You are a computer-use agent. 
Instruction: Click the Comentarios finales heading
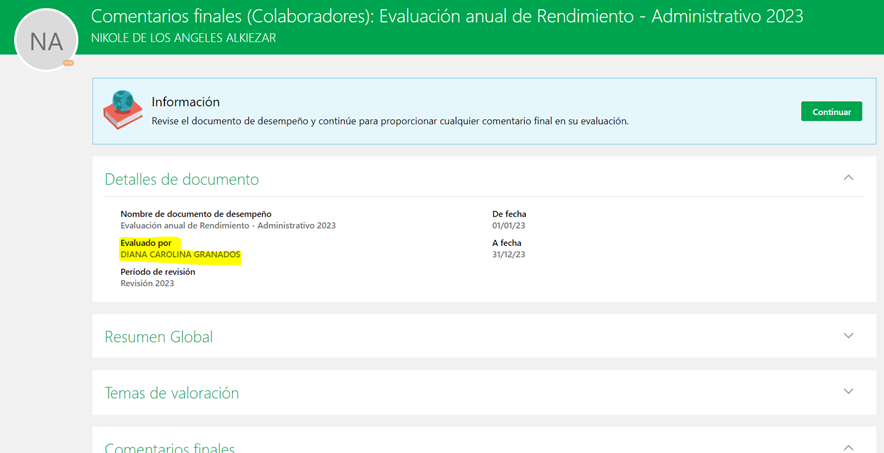tap(170, 447)
